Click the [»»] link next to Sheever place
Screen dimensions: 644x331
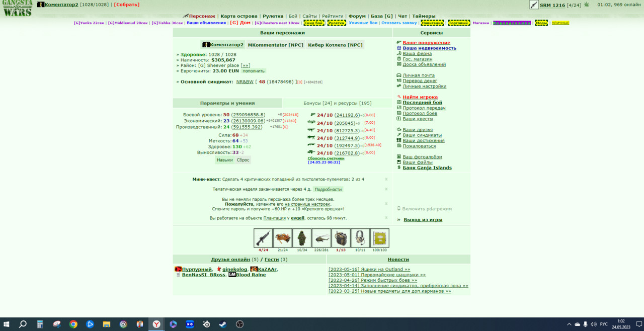tap(246, 65)
